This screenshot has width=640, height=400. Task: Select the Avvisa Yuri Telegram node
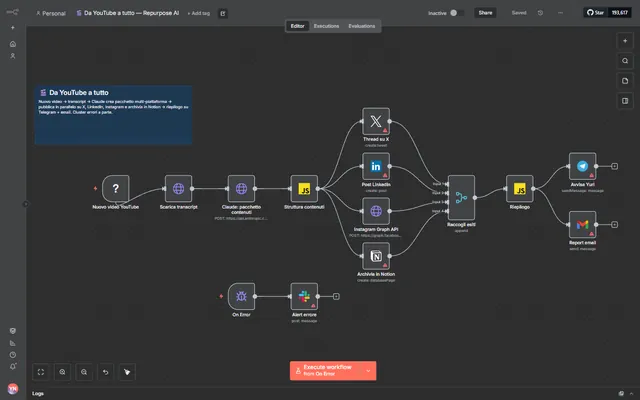[582, 166]
